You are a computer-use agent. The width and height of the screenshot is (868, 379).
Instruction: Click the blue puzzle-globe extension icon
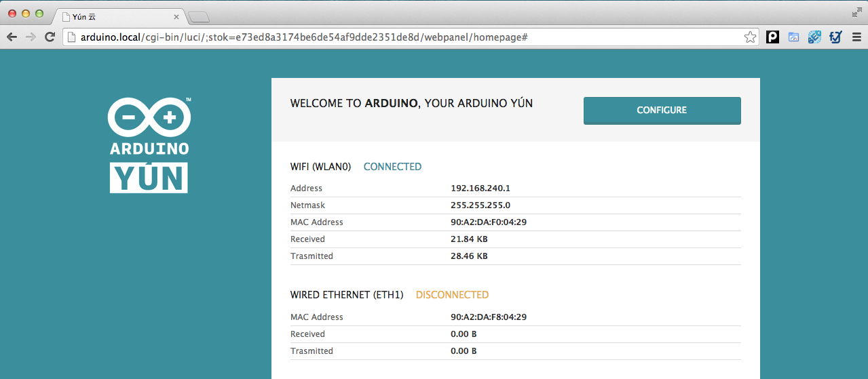[x=814, y=37]
